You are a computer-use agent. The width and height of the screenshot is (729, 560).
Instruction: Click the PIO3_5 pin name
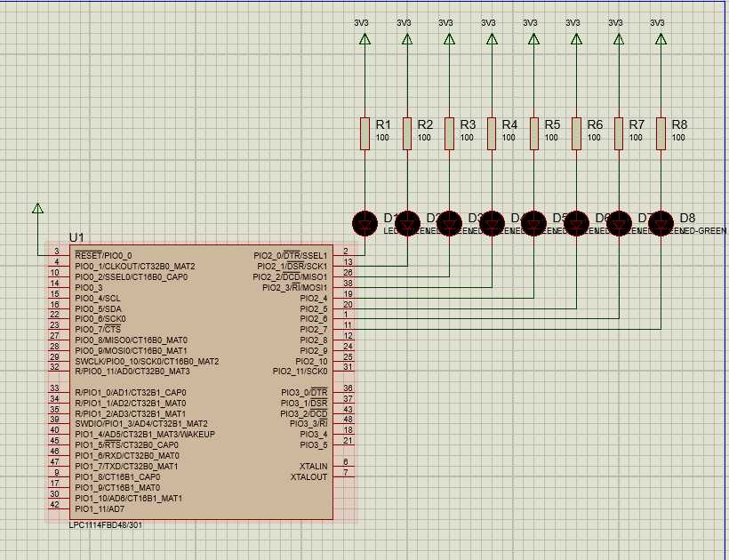click(314, 445)
